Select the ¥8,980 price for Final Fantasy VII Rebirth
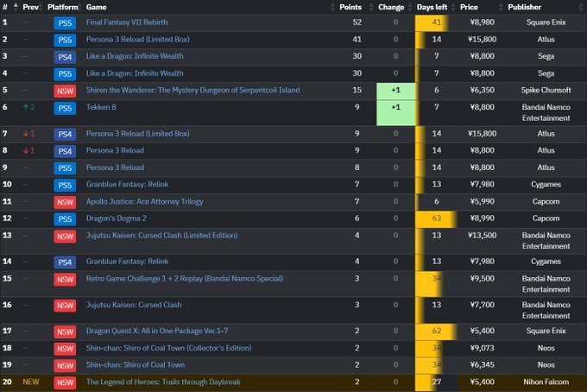 tap(483, 22)
